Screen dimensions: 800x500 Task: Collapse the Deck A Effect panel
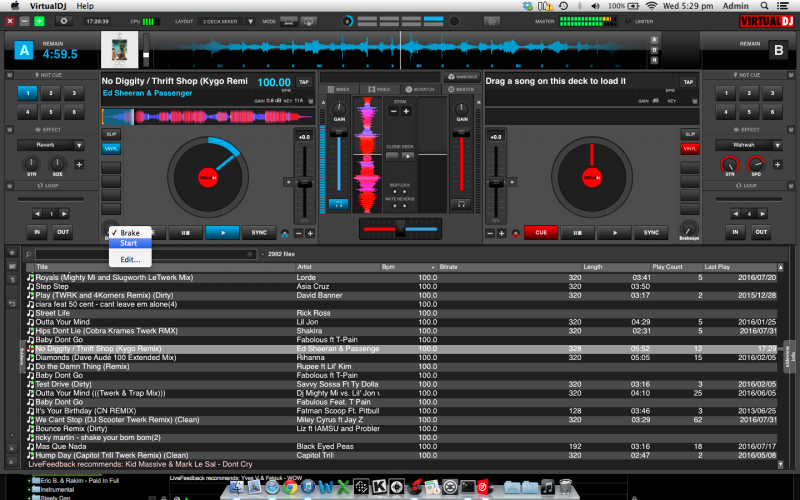coord(9,130)
